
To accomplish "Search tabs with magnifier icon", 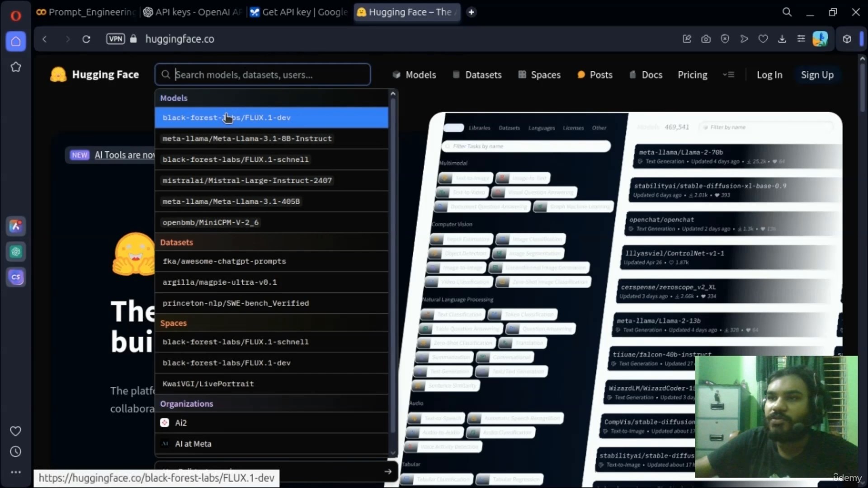I will (x=787, y=12).
